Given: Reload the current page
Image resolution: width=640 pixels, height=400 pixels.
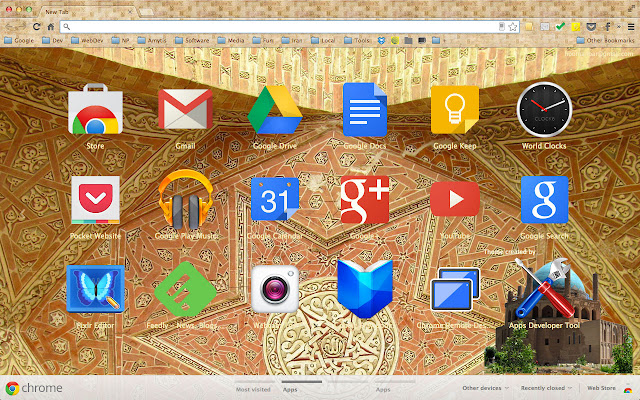Looking at the screenshot, I should click(36, 27).
